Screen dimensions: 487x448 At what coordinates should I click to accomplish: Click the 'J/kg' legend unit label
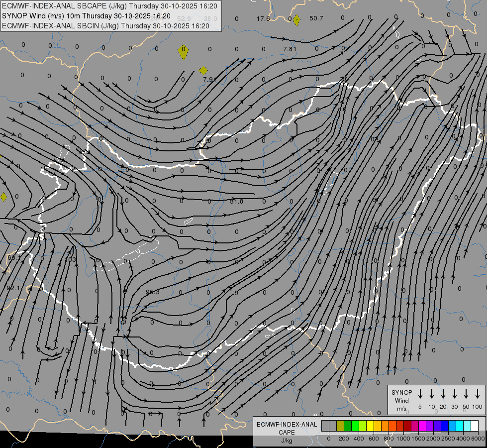tap(287, 441)
